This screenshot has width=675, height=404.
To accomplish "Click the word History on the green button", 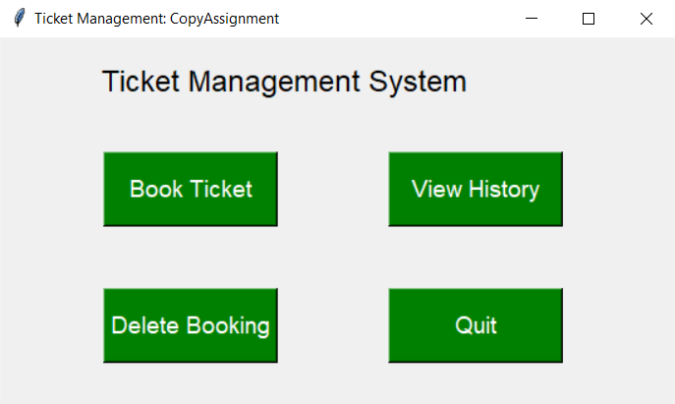I will pyautogui.click(x=504, y=190).
